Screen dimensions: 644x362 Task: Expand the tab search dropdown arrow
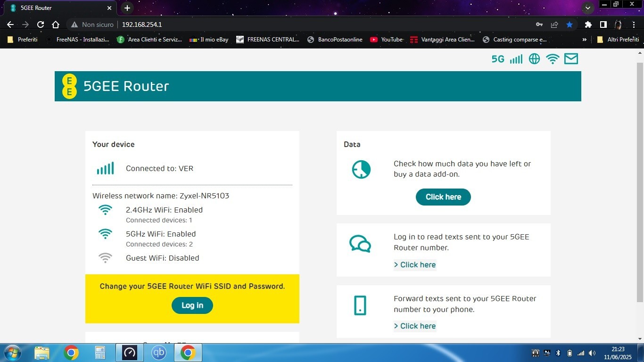click(588, 8)
